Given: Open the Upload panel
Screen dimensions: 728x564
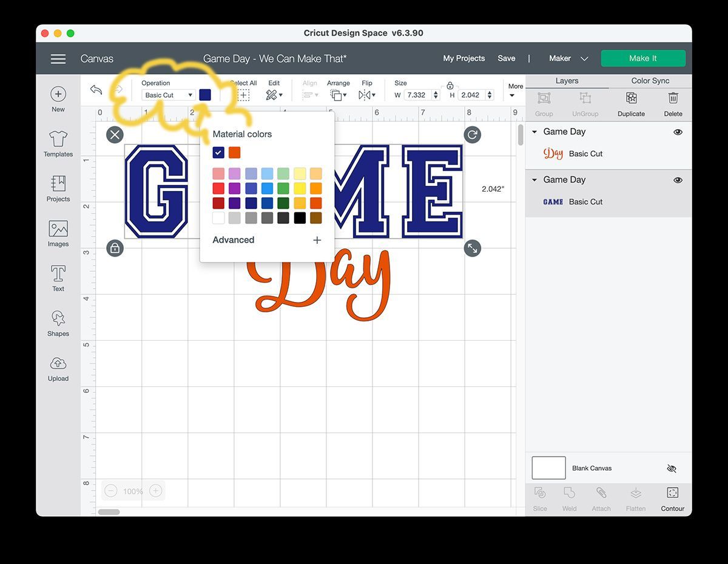Looking at the screenshot, I should coord(58,369).
